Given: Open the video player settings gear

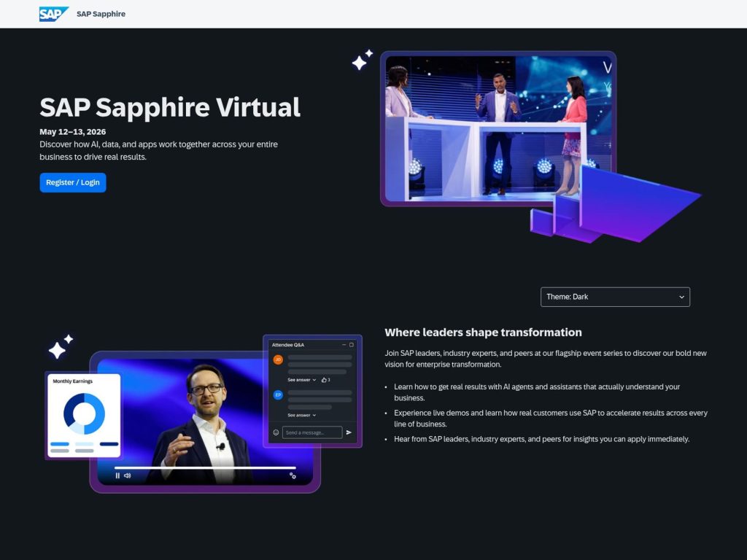Looking at the screenshot, I should [x=293, y=476].
